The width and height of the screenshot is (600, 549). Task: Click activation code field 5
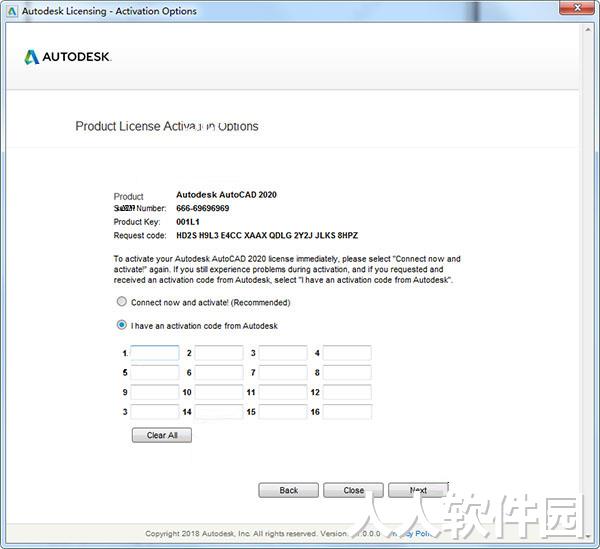155,372
